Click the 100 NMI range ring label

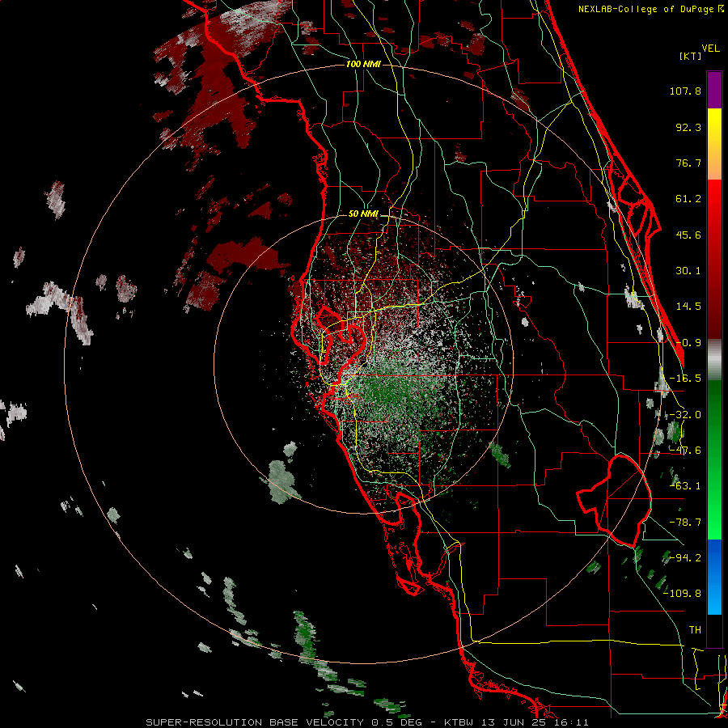tap(363, 64)
